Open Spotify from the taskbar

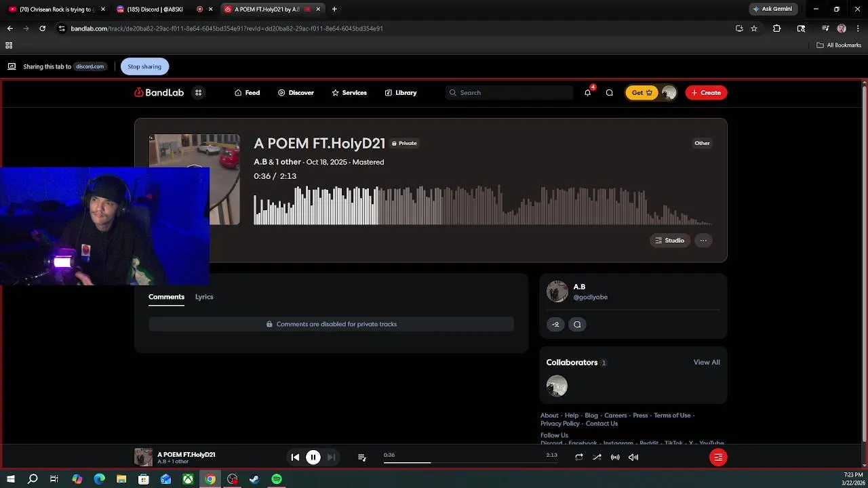[x=277, y=479]
